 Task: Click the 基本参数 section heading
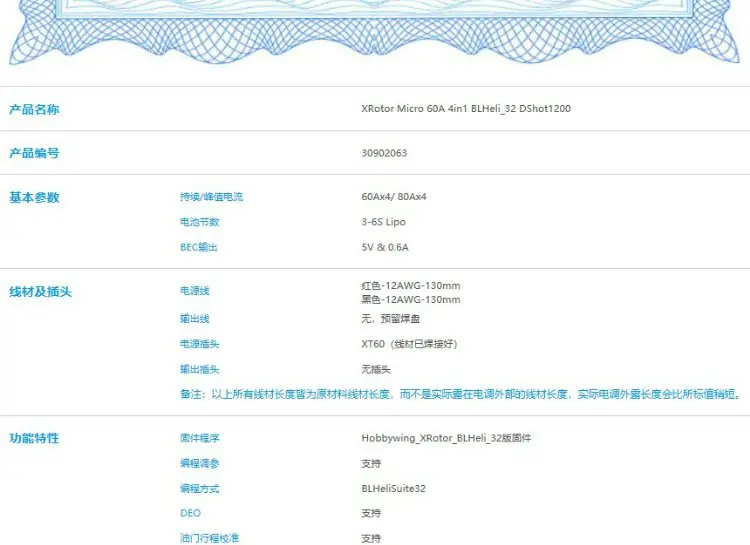(34, 197)
